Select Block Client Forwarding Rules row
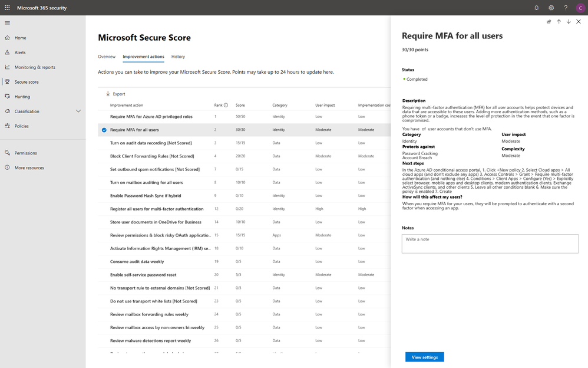This screenshot has width=588, height=368. click(244, 156)
